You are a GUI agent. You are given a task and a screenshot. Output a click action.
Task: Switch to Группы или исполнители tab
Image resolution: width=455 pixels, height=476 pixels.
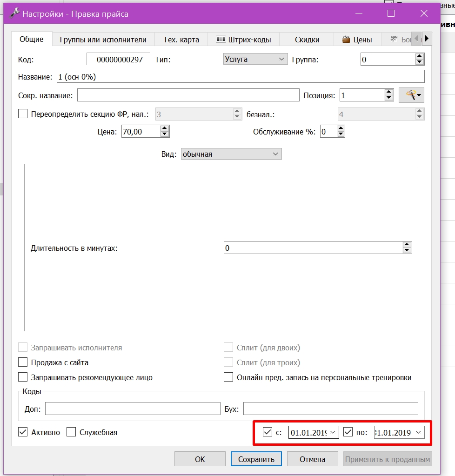(x=103, y=40)
